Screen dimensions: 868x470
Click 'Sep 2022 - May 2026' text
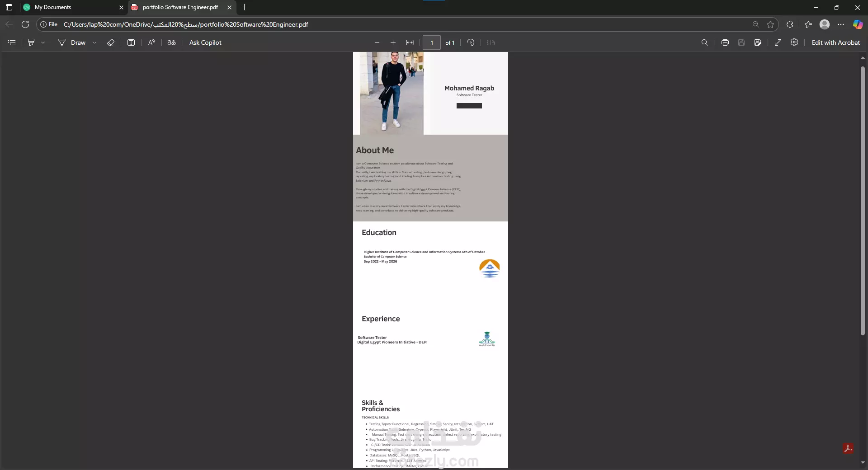[380, 261]
